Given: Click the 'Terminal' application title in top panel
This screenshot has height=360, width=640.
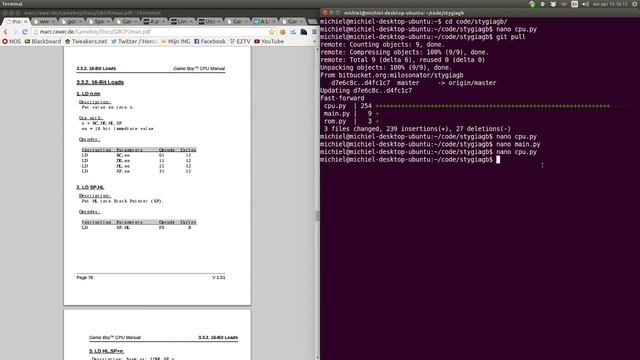Looking at the screenshot, I should click(12, 4).
